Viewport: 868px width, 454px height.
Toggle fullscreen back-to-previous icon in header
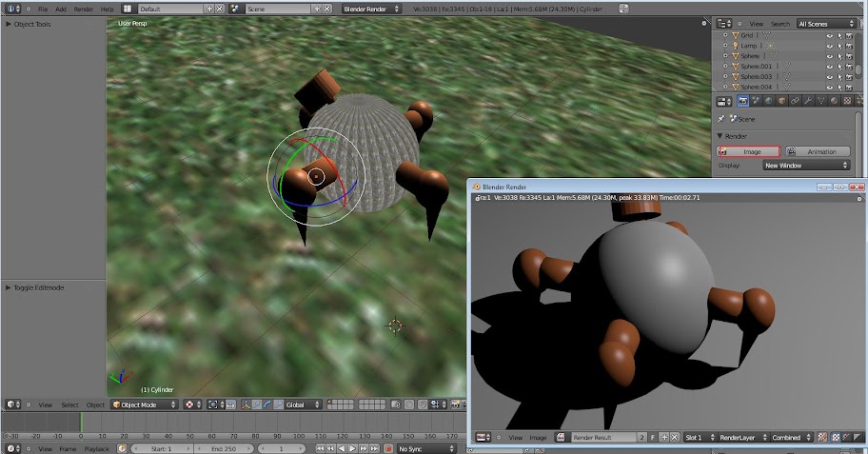[624, 9]
